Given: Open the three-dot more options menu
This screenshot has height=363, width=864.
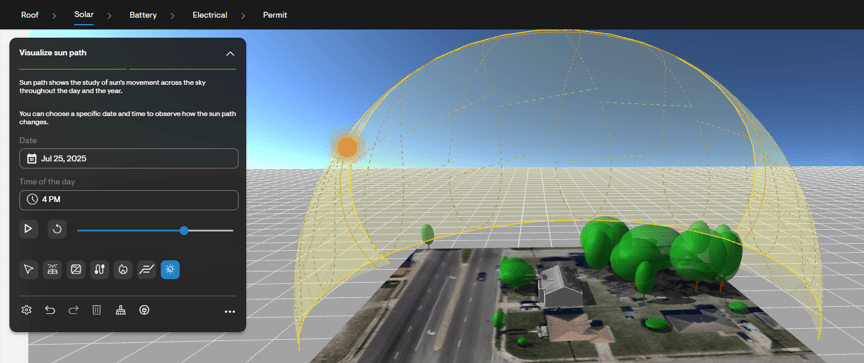Looking at the screenshot, I should tap(230, 312).
